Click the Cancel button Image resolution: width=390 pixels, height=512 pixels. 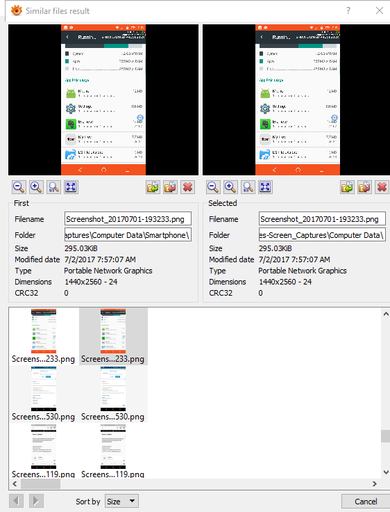pos(366,501)
